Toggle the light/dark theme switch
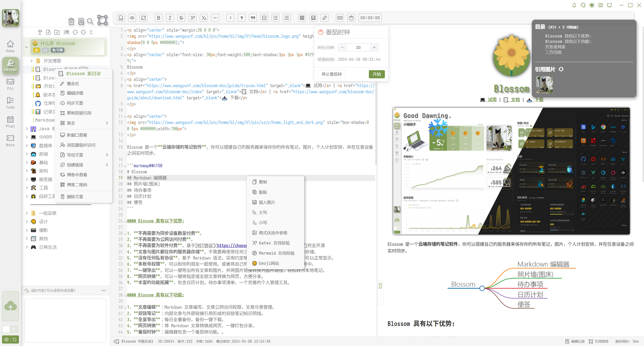The height and width of the screenshot is (346, 644). point(10,329)
